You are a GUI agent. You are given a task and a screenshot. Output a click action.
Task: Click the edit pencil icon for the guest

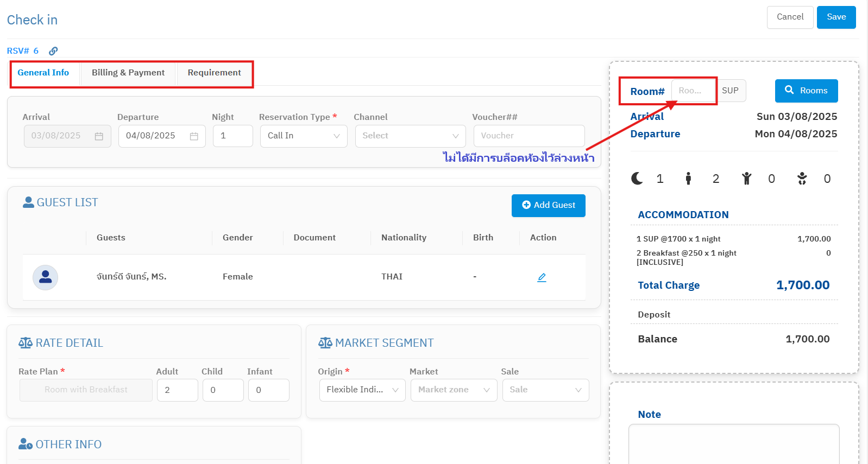[542, 277]
